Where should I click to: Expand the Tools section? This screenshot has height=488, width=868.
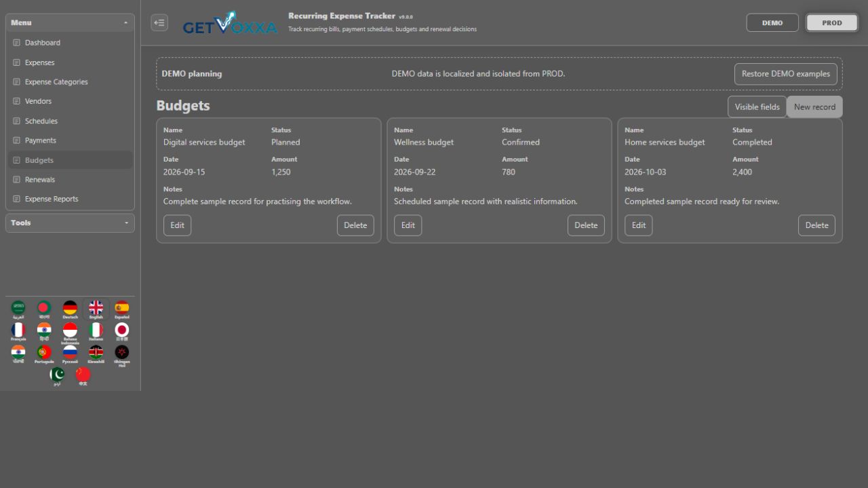[70, 223]
